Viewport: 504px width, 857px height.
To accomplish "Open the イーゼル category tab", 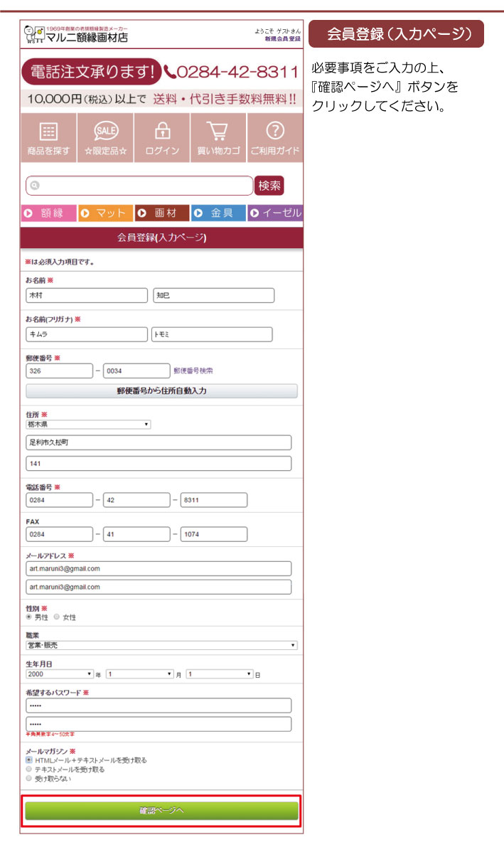I will (x=275, y=213).
